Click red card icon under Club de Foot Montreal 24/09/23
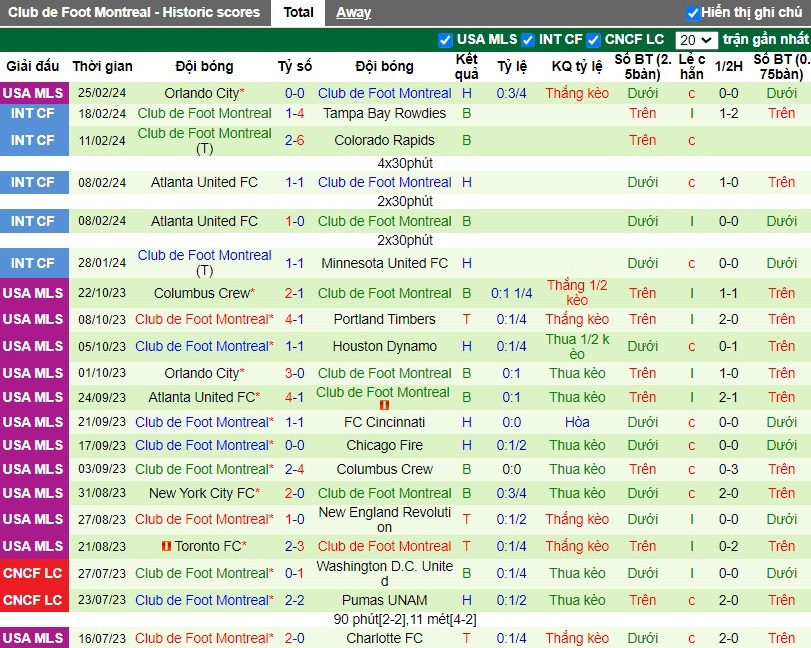 tap(384, 405)
